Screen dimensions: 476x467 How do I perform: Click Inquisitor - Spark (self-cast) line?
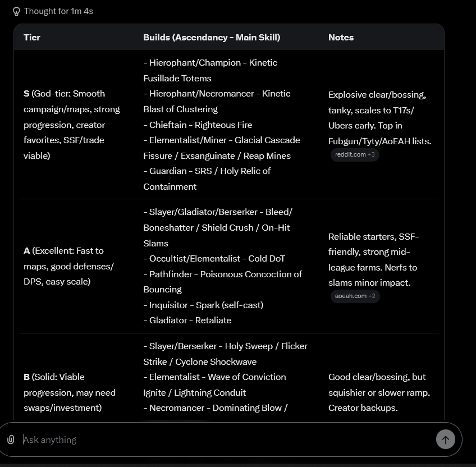tap(203, 305)
